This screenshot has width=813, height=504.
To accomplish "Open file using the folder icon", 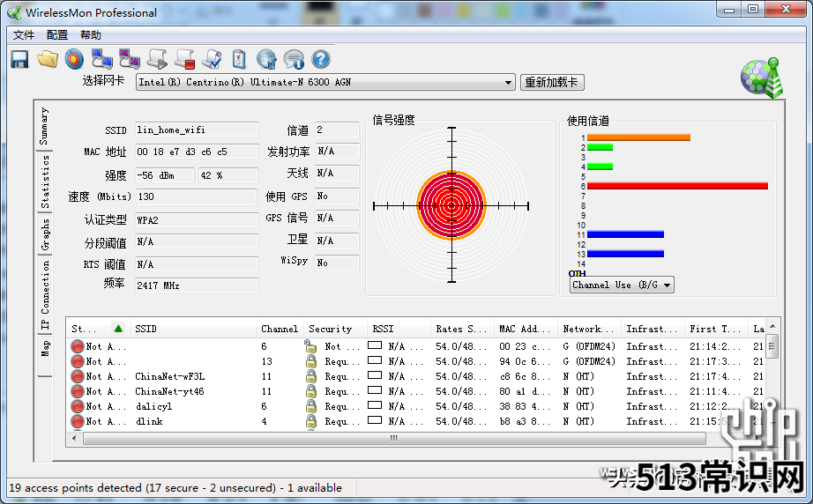I will point(48,60).
